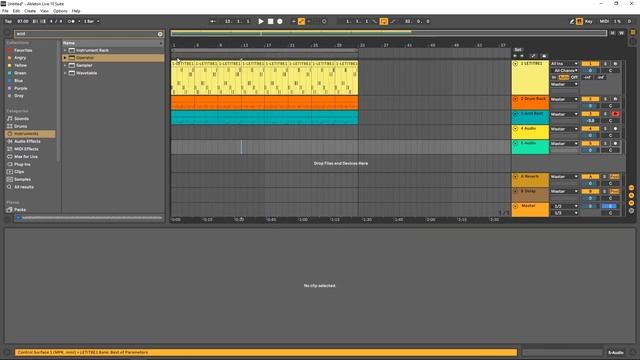Open the Create menu

coord(30,11)
